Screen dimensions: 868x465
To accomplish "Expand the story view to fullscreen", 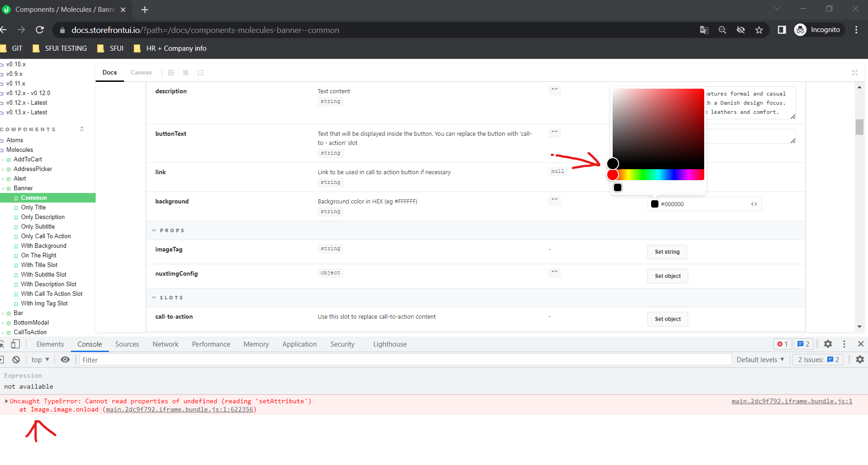I will (855, 72).
